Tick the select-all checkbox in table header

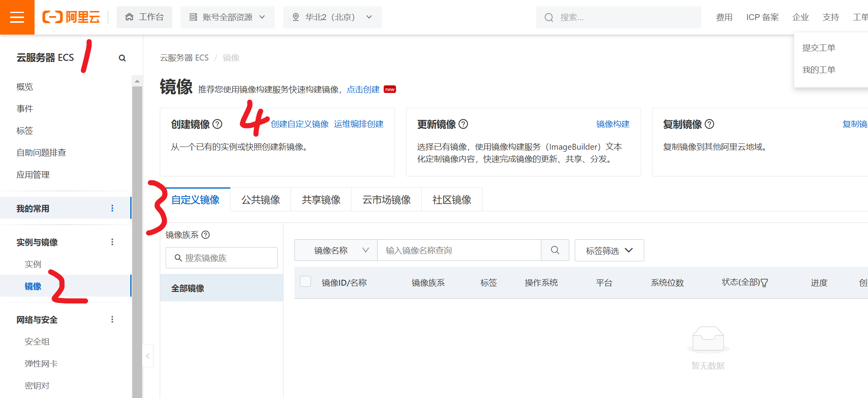(x=305, y=282)
